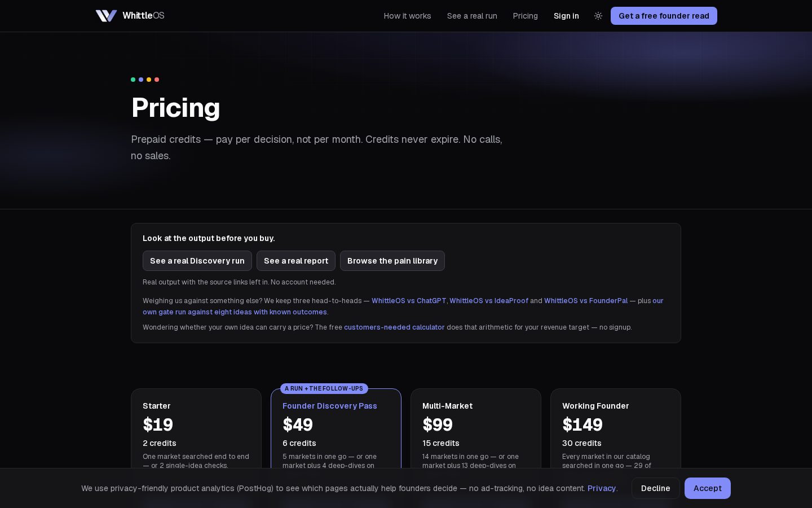Open the WhittleOS vs ChatGPT comparison link
The width and height of the screenshot is (812, 508).
point(409,301)
